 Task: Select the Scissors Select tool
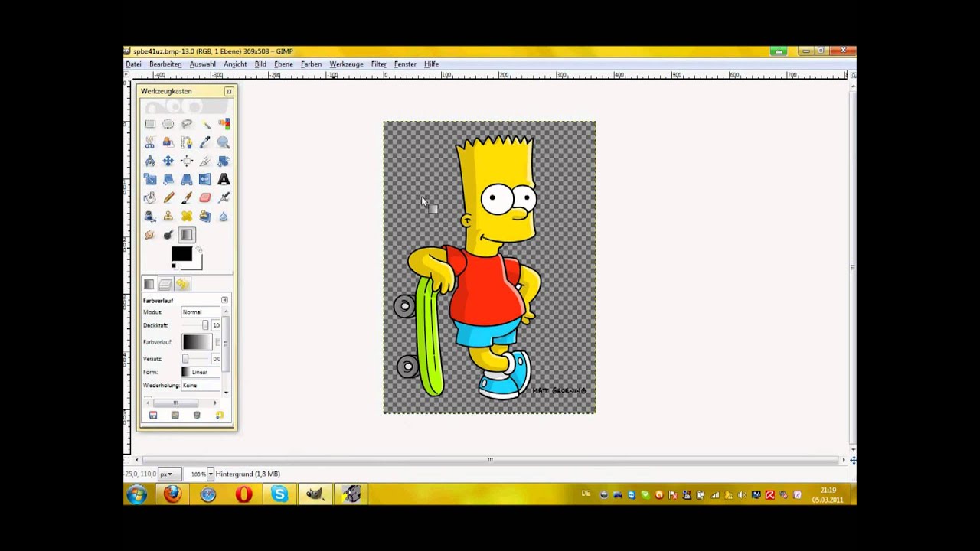coord(150,142)
